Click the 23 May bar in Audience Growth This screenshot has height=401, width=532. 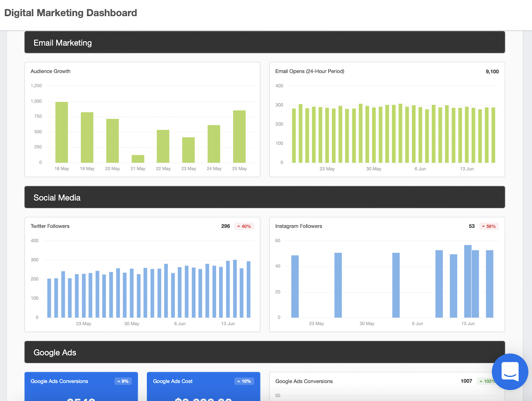coord(188,150)
